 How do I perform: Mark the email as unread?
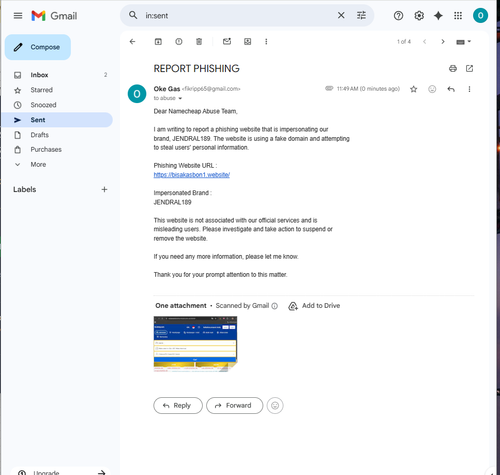click(x=227, y=42)
